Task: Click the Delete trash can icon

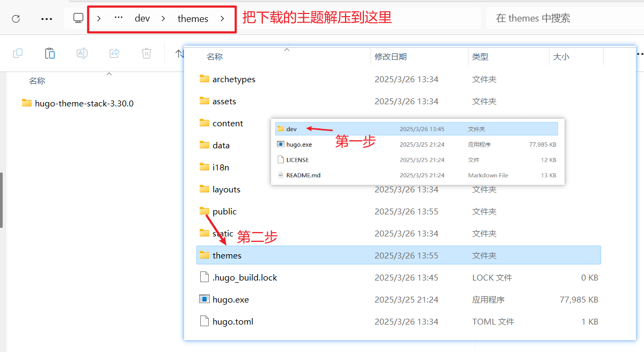Action: (147, 53)
